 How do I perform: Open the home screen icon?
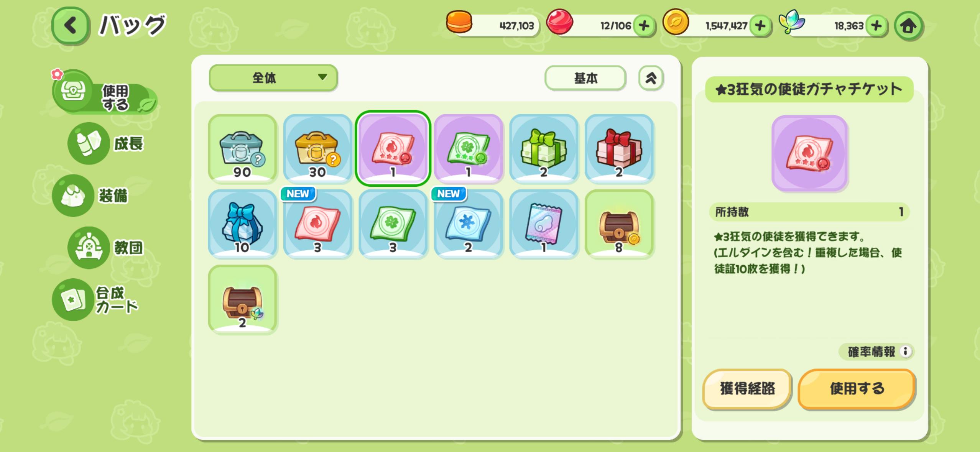point(908,26)
